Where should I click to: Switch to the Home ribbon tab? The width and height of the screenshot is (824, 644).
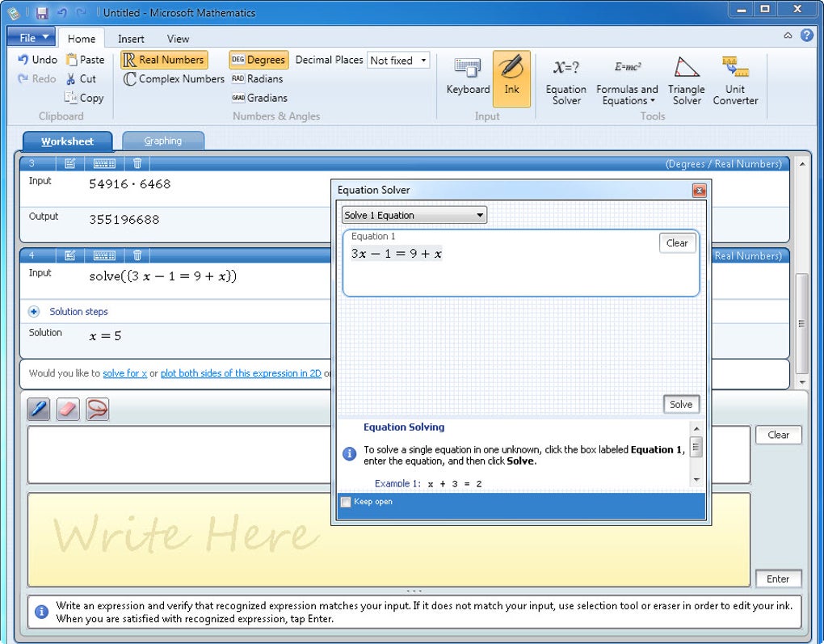(82, 38)
